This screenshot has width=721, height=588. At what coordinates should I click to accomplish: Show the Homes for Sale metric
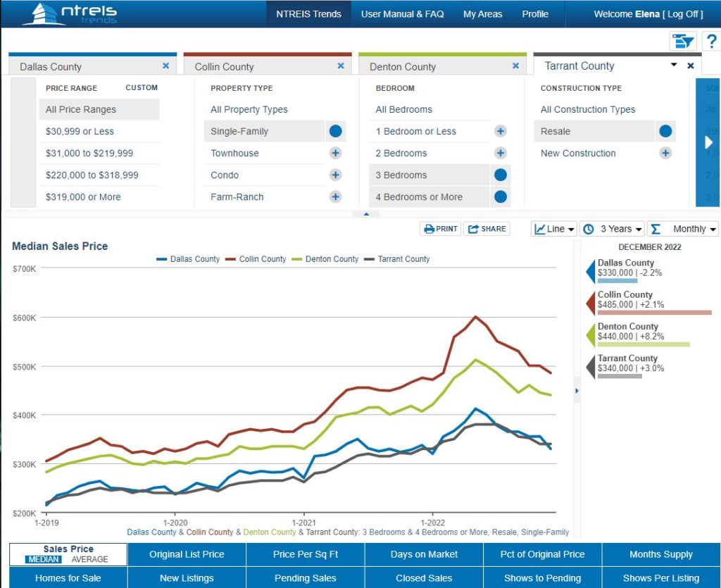pyautogui.click(x=68, y=578)
